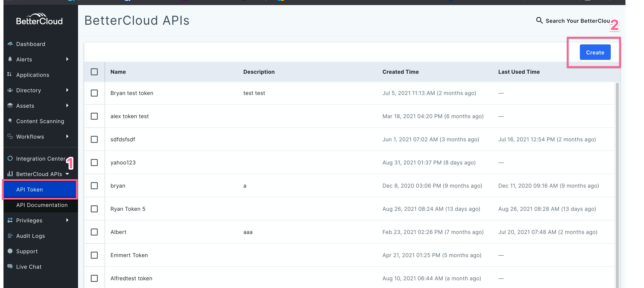Open Audit Logs from the sidebar icon

(x=10, y=236)
